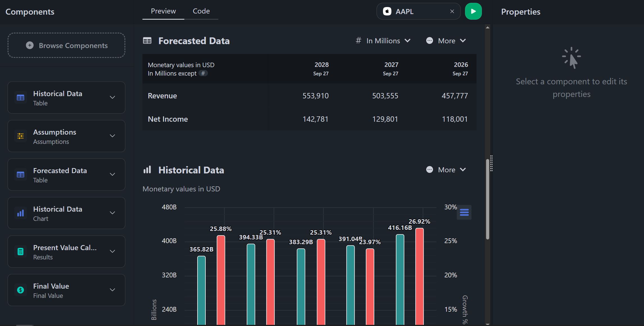644x326 pixels.
Task: Click the Present Value calculator icon
Action: point(21,252)
